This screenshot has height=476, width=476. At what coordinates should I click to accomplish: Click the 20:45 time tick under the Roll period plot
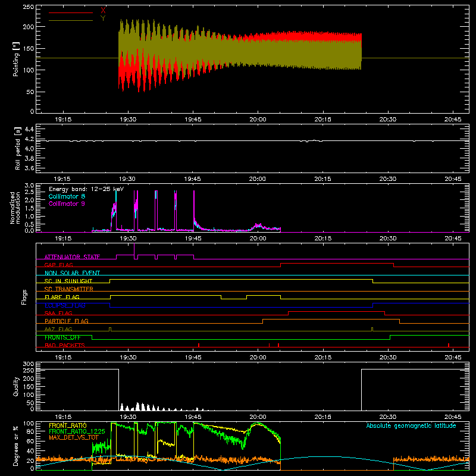coord(453,179)
